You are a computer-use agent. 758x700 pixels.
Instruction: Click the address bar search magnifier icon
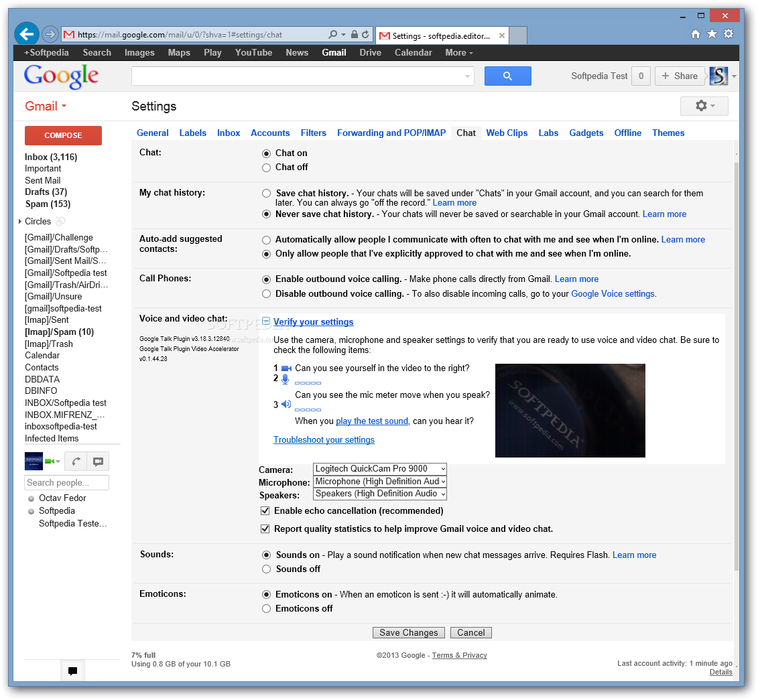pyautogui.click(x=332, y=35)
